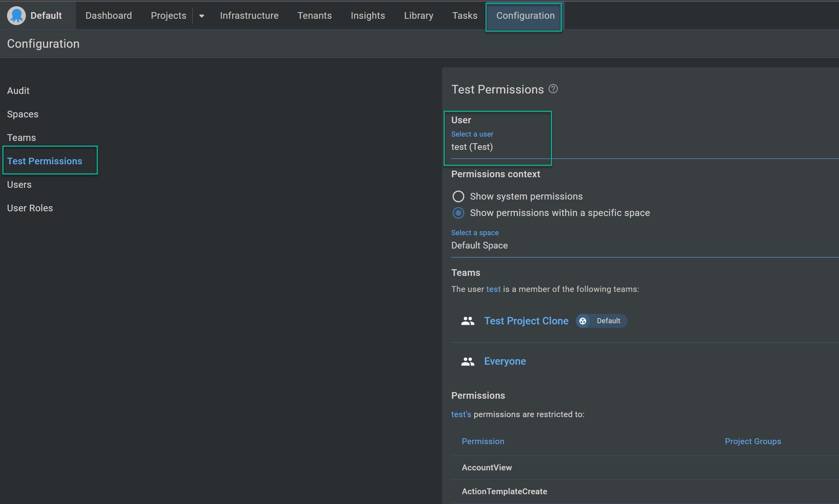Sort by Permission column header
The image size is (839, 504).
coord(483,441)
